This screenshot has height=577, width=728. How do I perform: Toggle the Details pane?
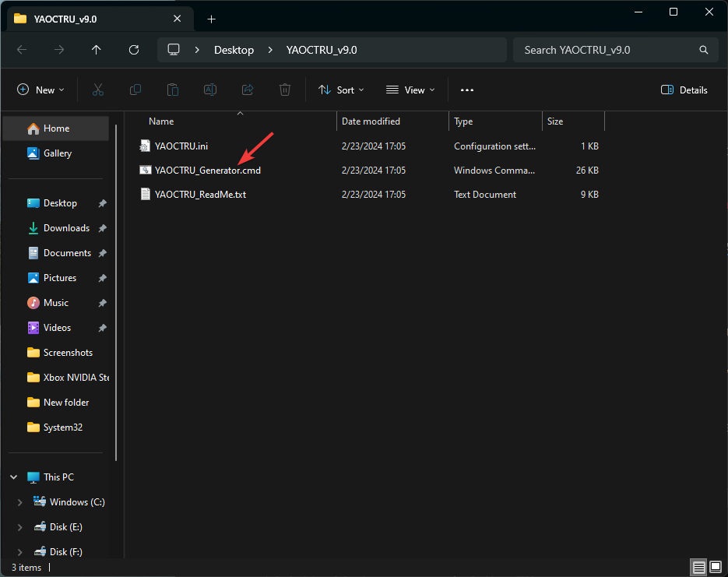tap(684, 90)
